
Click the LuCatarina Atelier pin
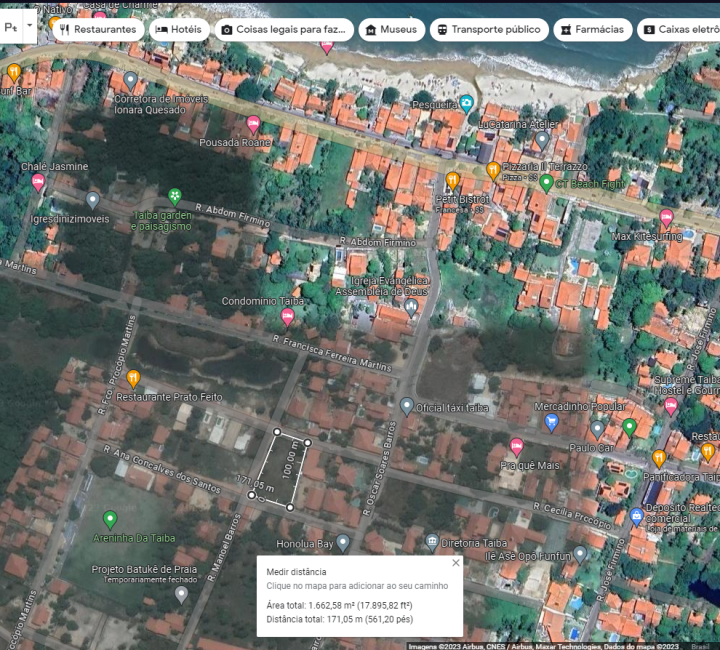[542, 140]
